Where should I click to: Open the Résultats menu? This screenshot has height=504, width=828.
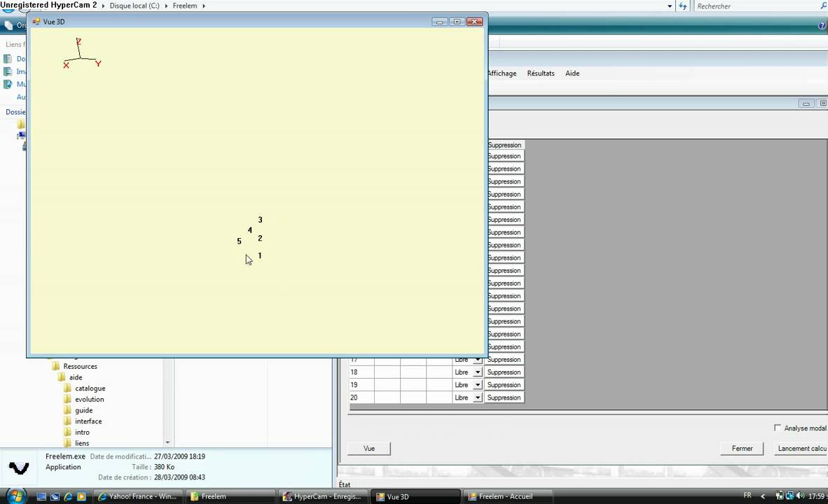[x=541, y=73]
